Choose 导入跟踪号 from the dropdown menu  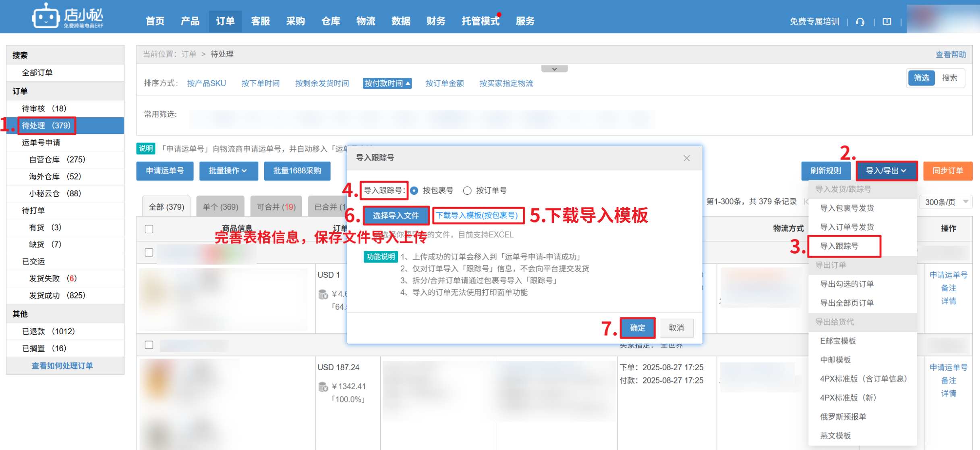(839, 246)
